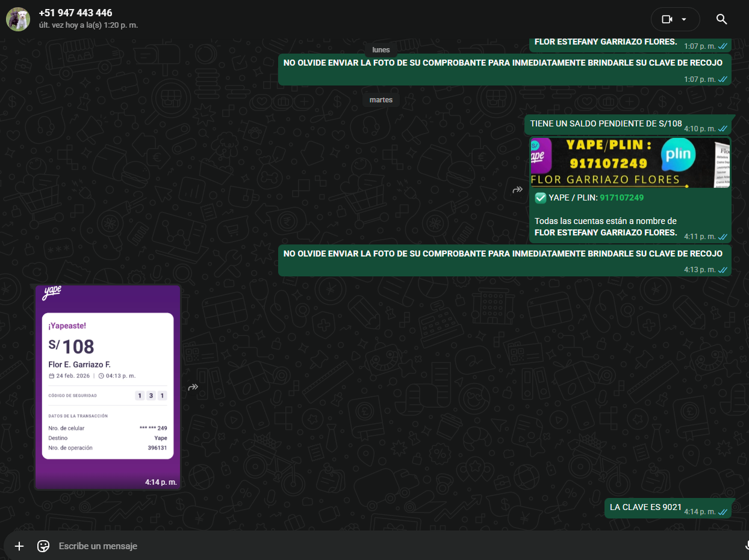Click the voice message microphone icon
Screen dimensions: 749x560
(745, 546)
